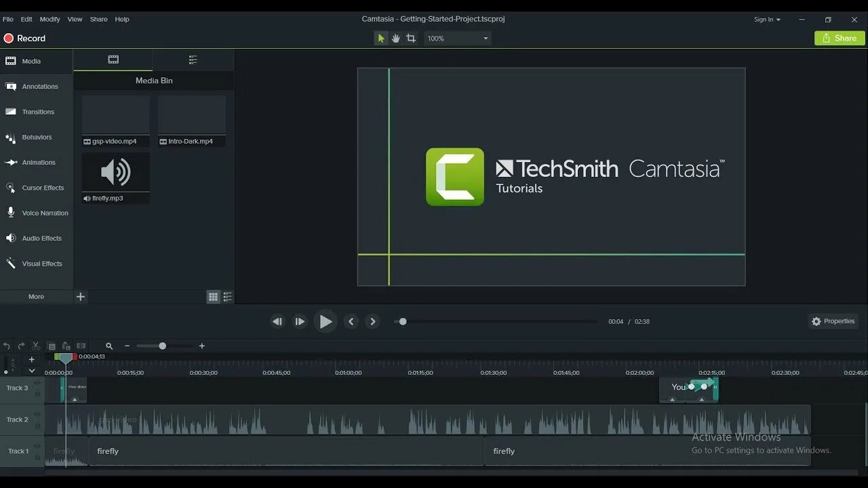Switch to the Libraries tab beside Media Bin
The image size is (868, 488).
[x=193, y=60]
